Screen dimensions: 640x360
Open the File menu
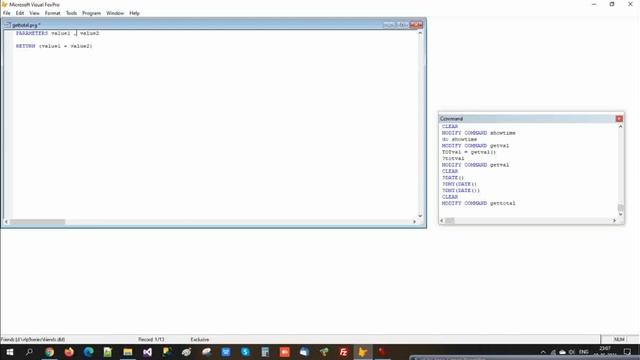pos(7,13)
